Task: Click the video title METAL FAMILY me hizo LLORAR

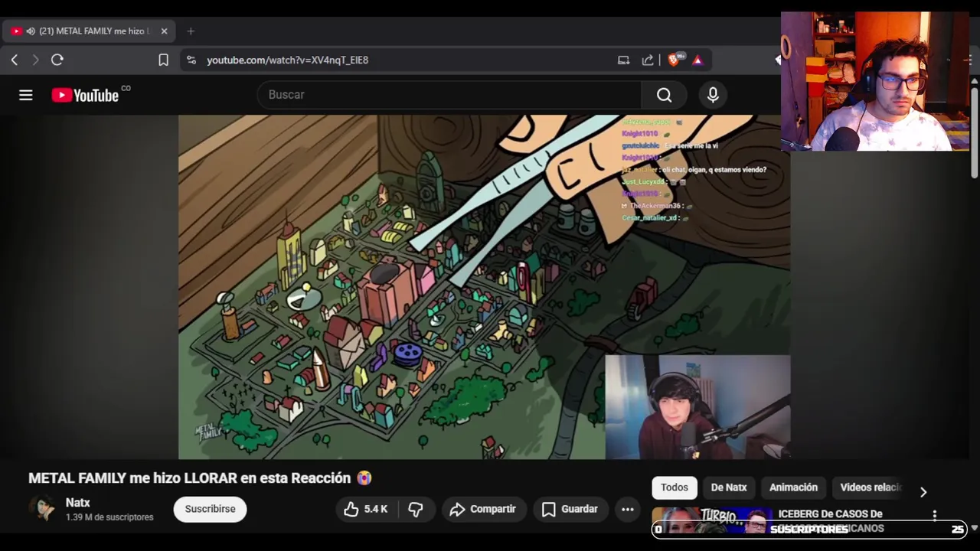Action: 200,478
